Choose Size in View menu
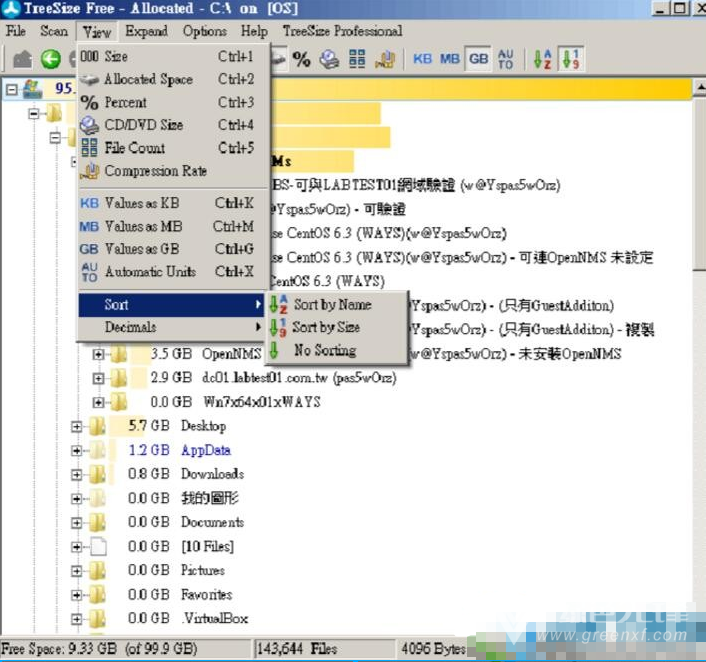706x662 pixels. click(173, 56)
